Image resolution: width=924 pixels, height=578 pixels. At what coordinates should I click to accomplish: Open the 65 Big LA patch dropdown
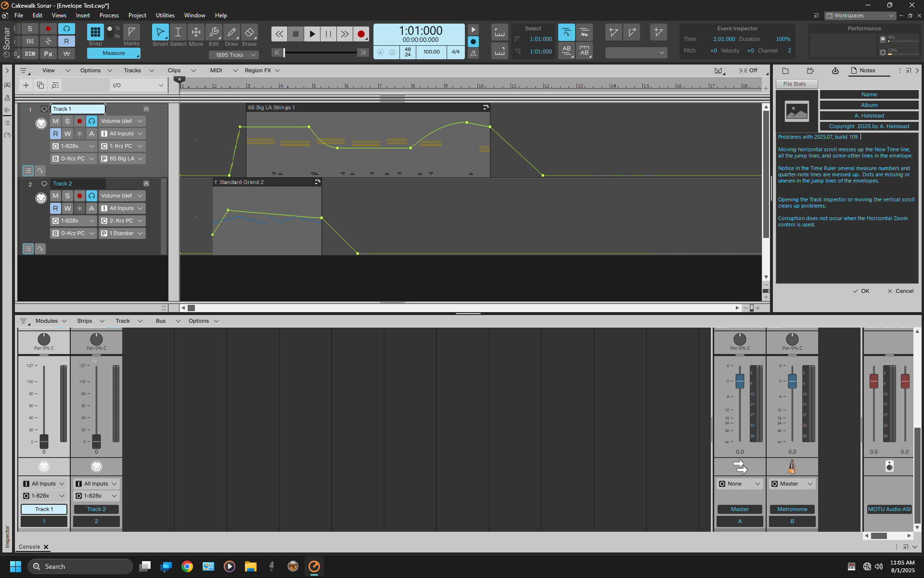(122, 158)
